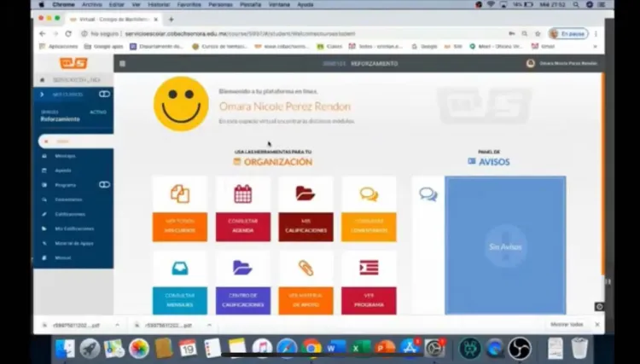Open the Centro de Calificaciones tile
640x364 pixels.
tap(242, 281)
